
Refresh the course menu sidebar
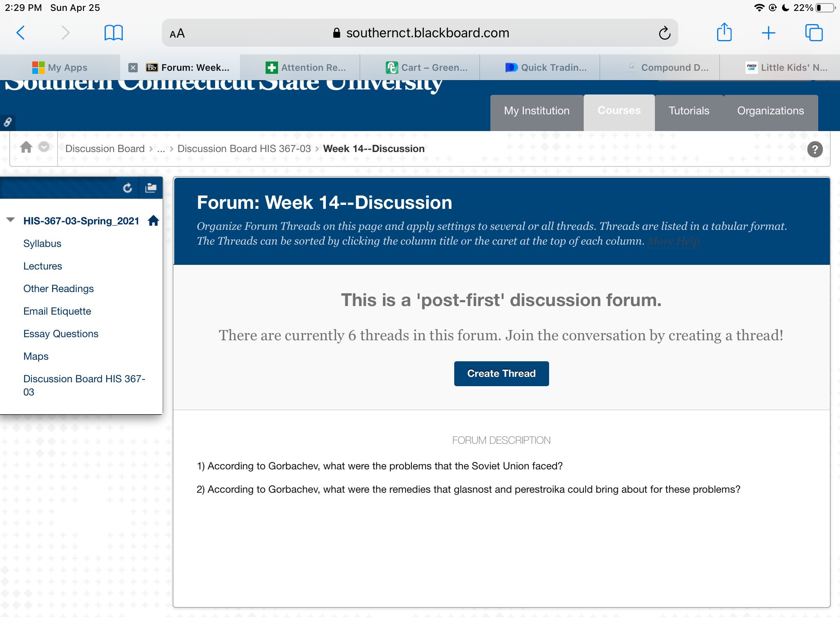128,188
